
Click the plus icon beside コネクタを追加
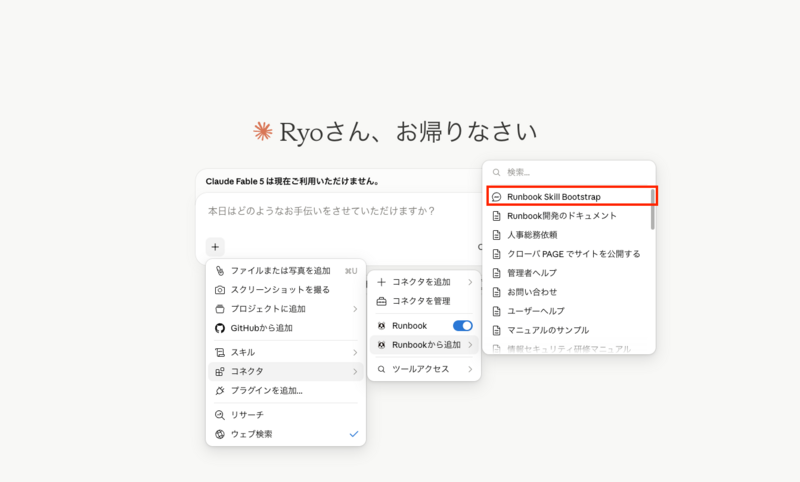[381, 282]
